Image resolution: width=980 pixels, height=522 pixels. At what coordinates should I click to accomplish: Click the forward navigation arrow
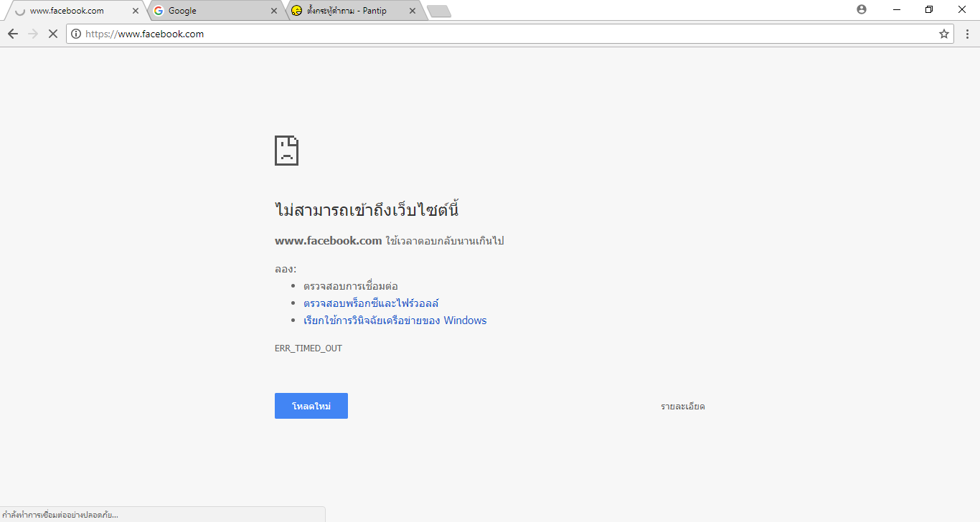point(33,34)
